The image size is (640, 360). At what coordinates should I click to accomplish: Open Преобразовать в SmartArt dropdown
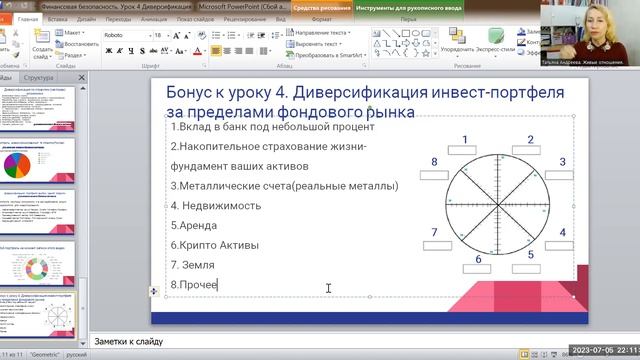click(x=326, y=55)
